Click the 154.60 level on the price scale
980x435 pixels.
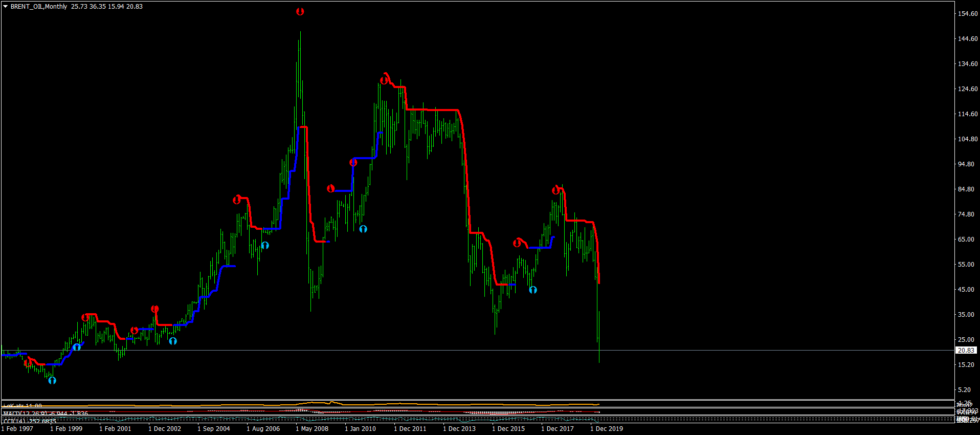coord(968,14)
